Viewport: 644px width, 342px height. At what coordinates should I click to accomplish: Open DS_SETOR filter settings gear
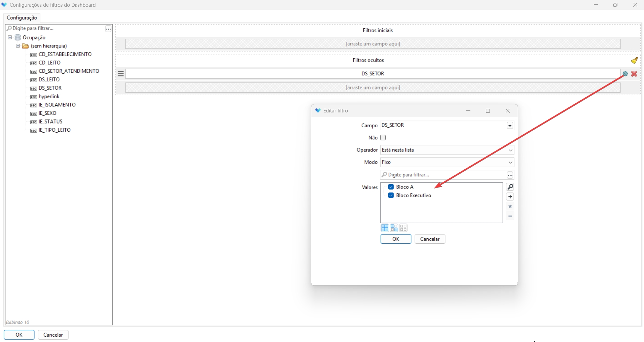tap(625, 74)
